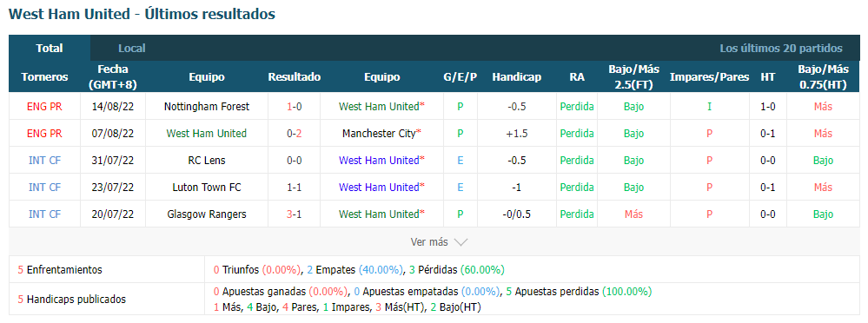Open Luton Town FC team link
The height and width of the screenshot is (323, 868).
pyautogui.click(x=207, y=188)
